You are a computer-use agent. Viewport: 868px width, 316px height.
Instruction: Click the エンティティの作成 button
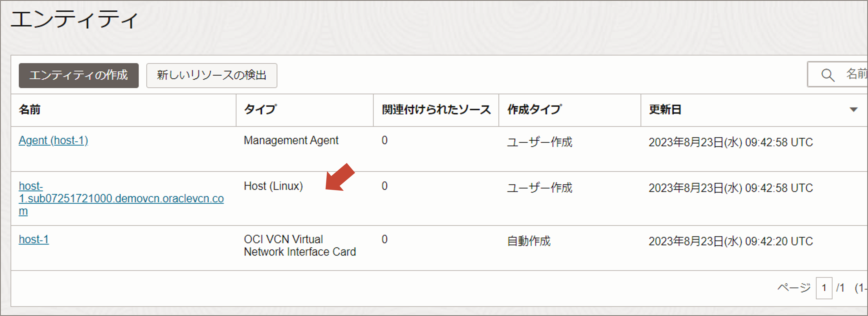78,75
